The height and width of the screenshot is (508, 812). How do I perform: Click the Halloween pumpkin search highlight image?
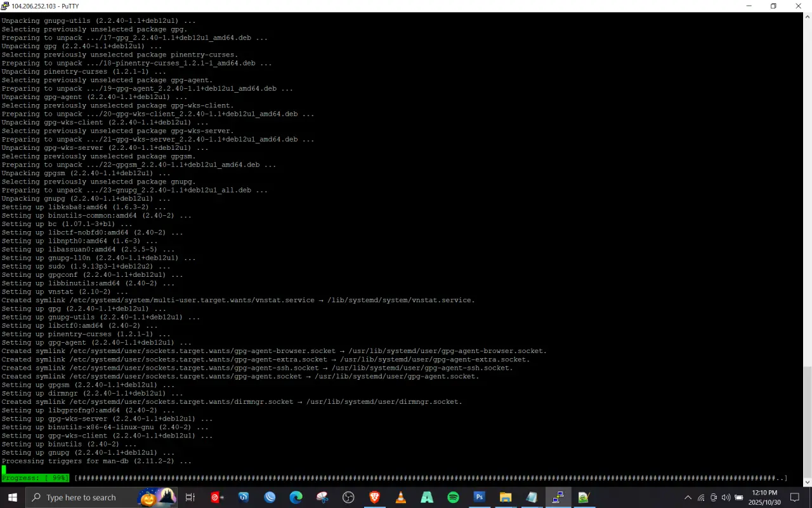tap(158, 497)
